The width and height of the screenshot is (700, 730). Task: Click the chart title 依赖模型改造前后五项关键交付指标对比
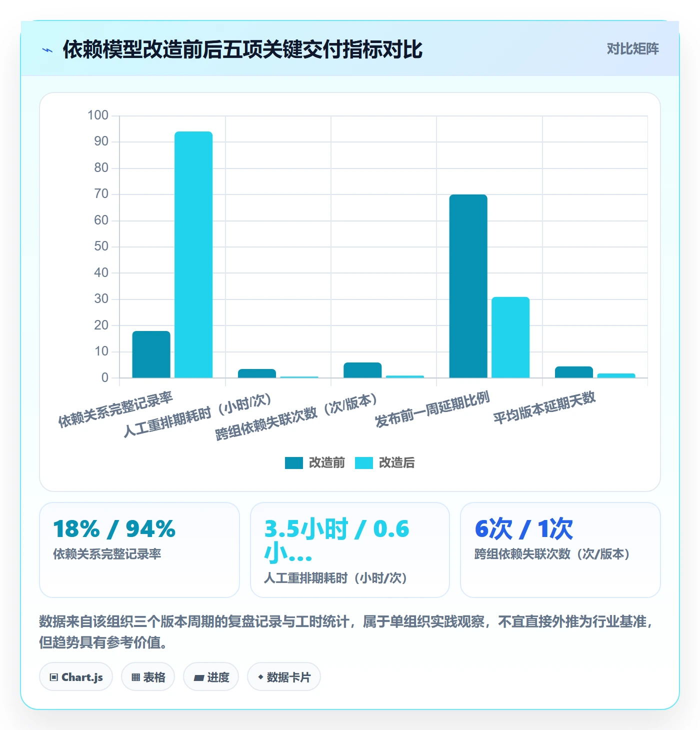242,49
